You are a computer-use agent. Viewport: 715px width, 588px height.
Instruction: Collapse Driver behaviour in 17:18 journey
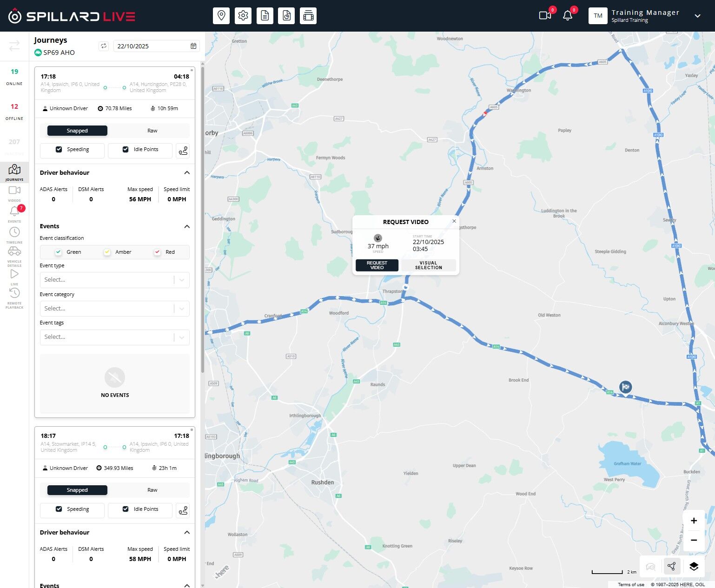click(x=187, y=172)
